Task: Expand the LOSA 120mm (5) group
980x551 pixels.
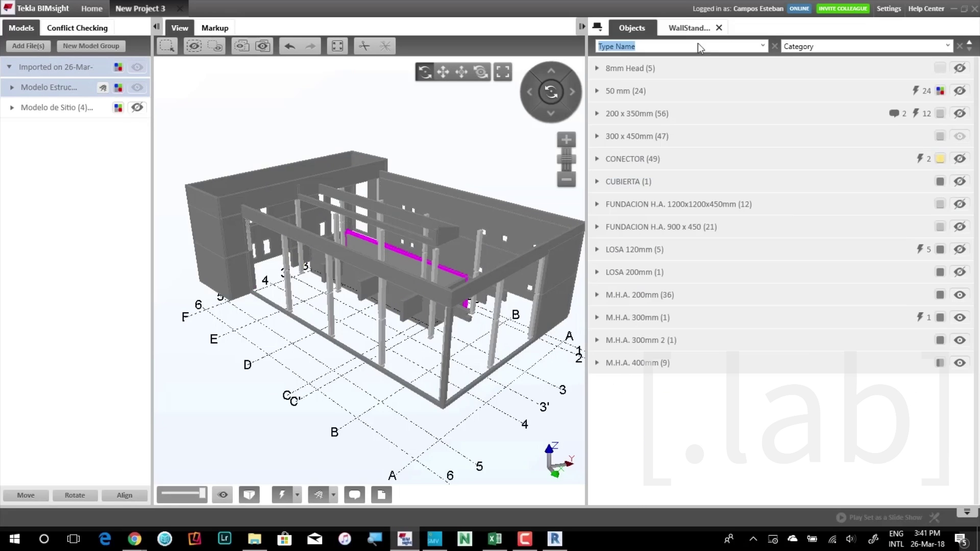Action: [x=597, y=249]
